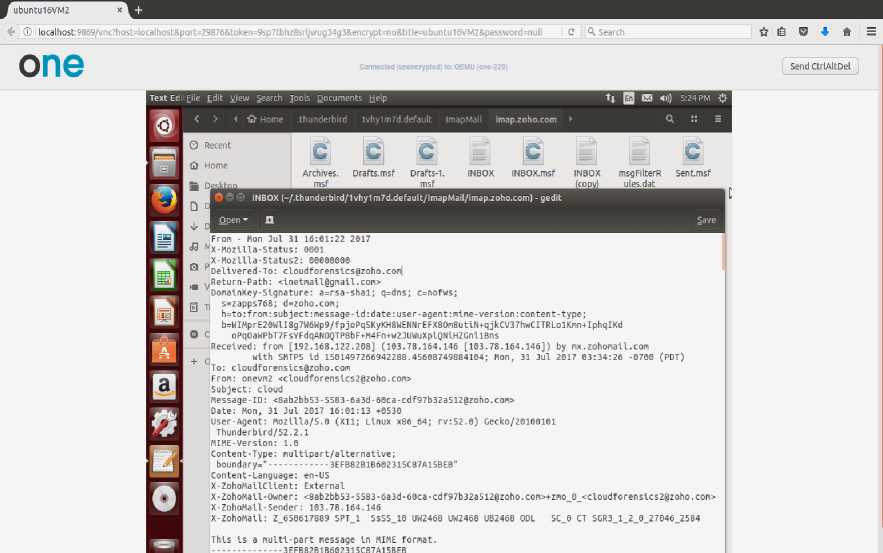
Task: Go to ImapMail in the path bar
Action: (463, 119)
